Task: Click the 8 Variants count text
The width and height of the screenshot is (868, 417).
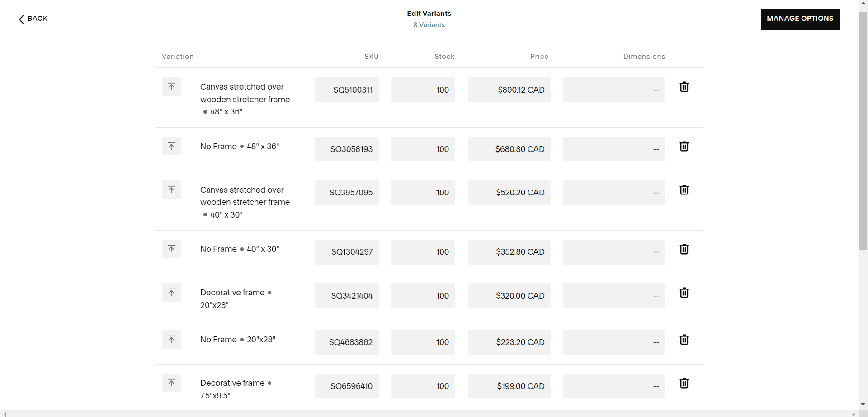Action: (x=429, y=25)
